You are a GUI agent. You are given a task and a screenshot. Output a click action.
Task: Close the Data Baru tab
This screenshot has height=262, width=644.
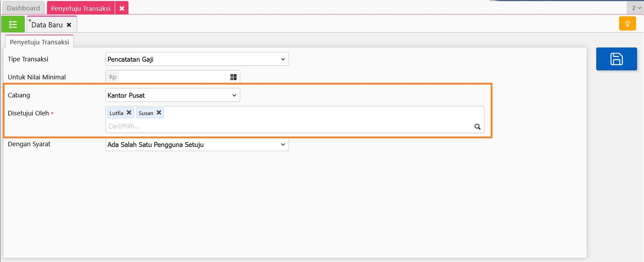(69, 25)
